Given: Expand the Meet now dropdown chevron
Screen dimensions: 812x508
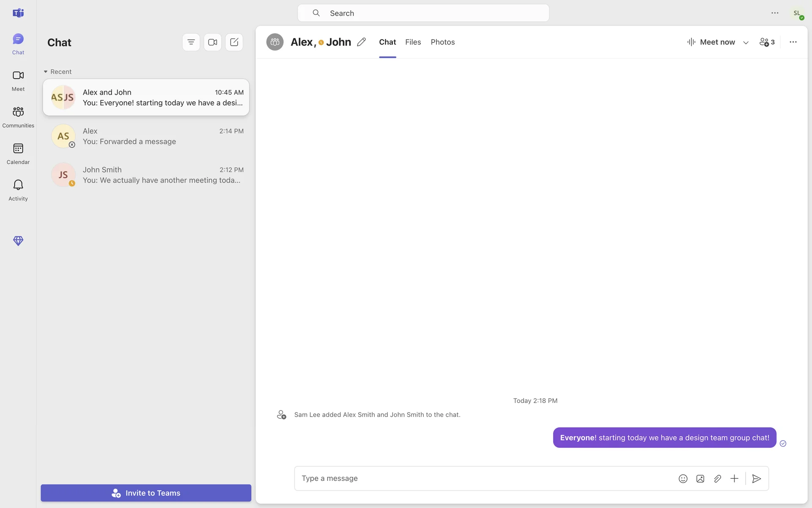Looking at the screenshot, I should pos(746,42).
